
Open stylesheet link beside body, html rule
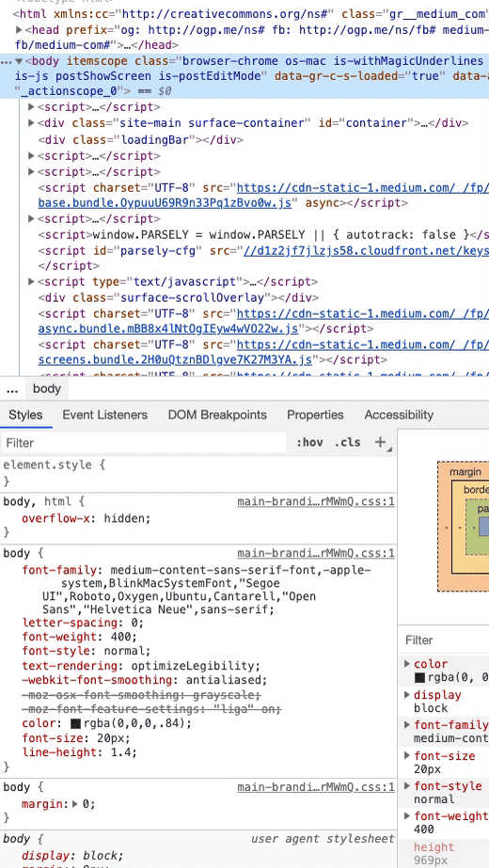(x=316, y=502)
